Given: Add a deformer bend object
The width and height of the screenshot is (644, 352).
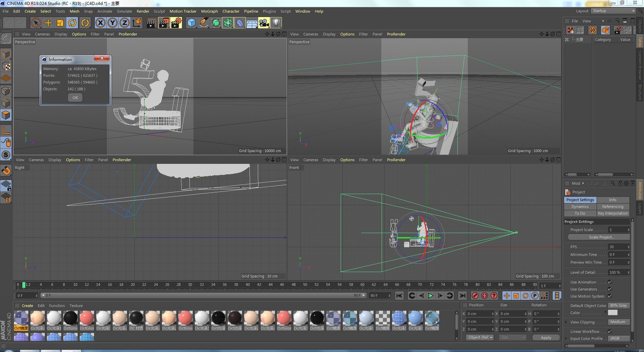Looking at the screenshot, I should [240, 23].
